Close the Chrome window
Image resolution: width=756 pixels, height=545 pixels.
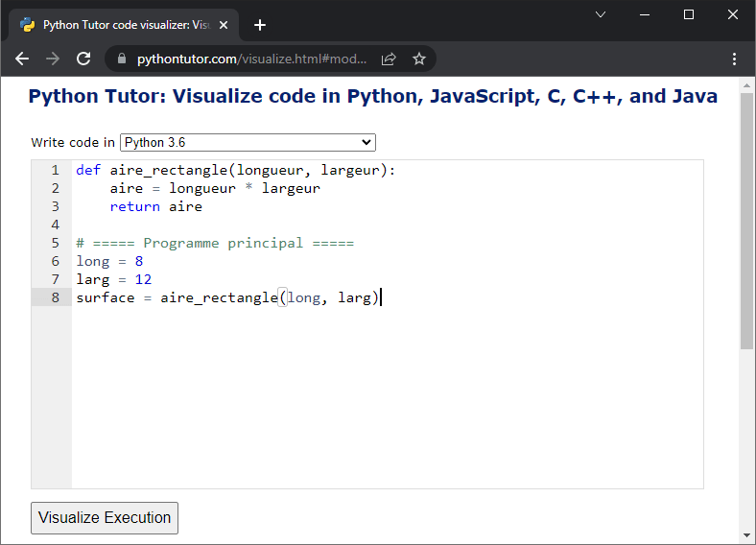pyautogui.click(x=733, y=14)
